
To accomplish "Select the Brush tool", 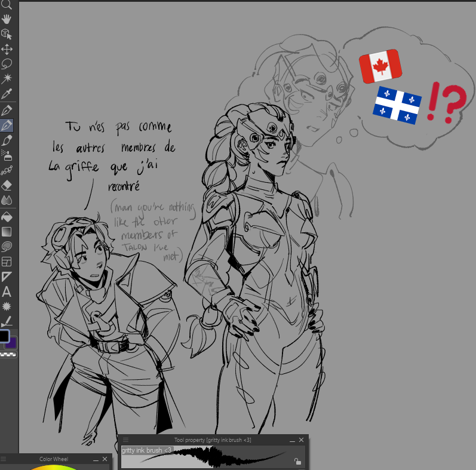I will pyautogui.click(x=7, y=140).
